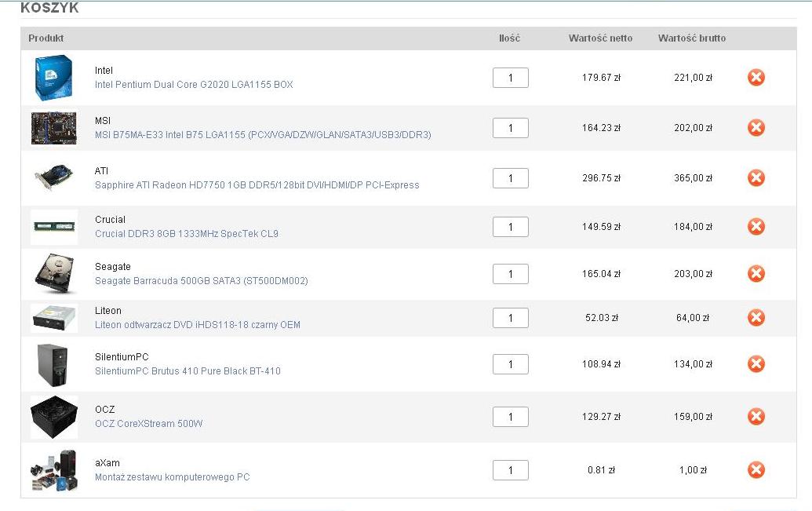Click the Seagate hard drive thumbnail
This screenshot has height=511, width=812.
(53, 274)
